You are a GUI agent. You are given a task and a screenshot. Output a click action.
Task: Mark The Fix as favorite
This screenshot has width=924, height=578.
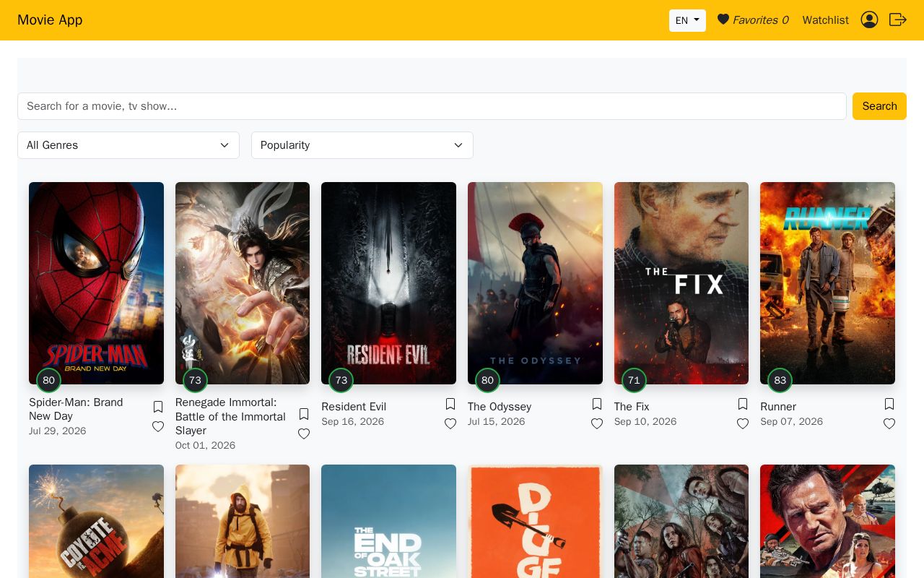(743, 423)
